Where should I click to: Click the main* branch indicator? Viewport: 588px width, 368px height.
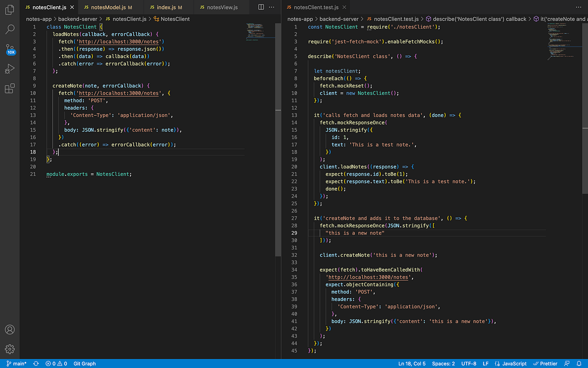(x=17, y=364)
